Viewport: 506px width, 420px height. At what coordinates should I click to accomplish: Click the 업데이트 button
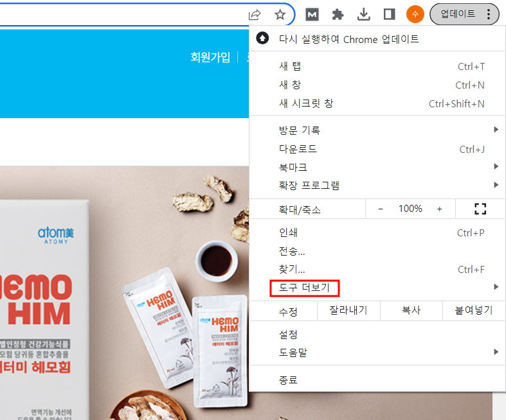click(458, 14)
